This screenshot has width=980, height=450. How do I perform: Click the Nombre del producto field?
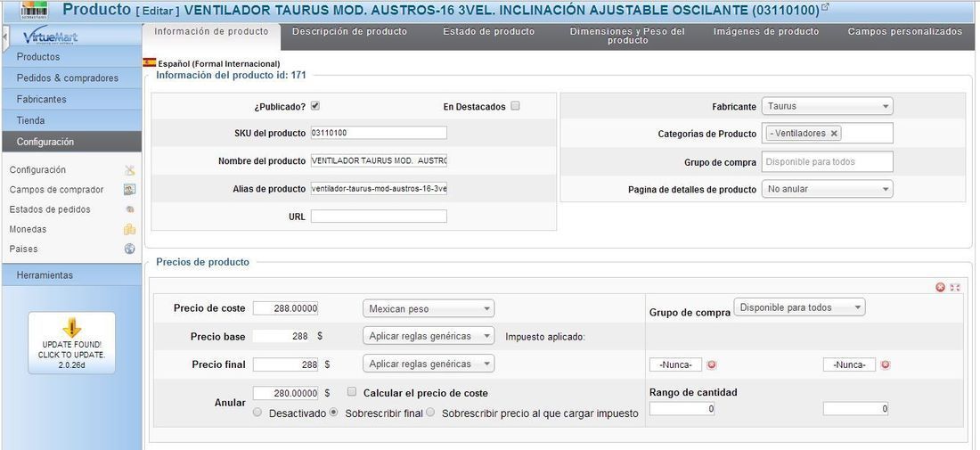pos(379,160)
